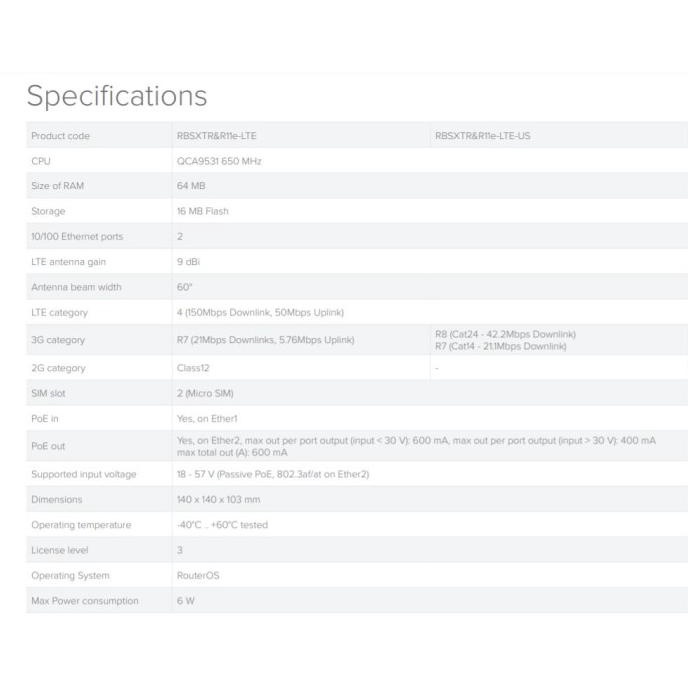
Task: Select the Class12 2G category value
Action: pos(192,368)
